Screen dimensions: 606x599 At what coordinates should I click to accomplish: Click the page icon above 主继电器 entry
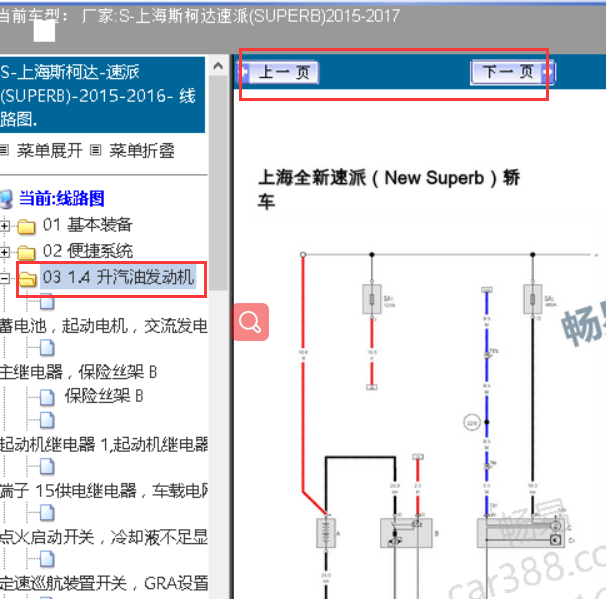click(47, 347)
